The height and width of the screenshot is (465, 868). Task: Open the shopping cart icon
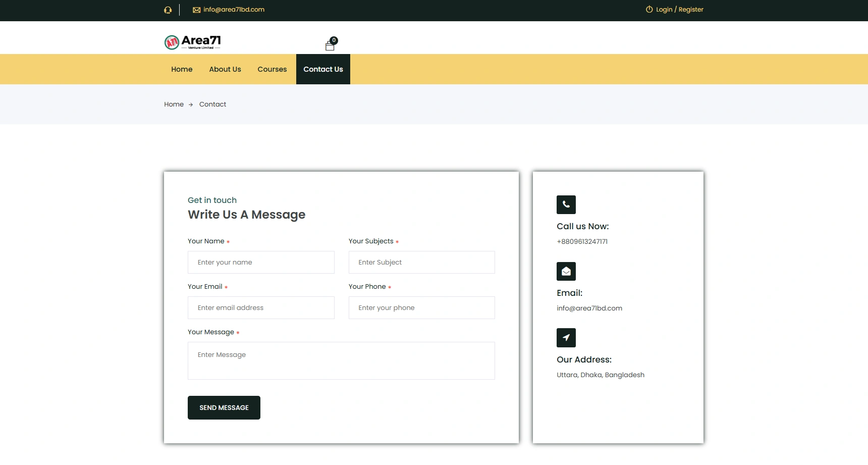point(330,45)
